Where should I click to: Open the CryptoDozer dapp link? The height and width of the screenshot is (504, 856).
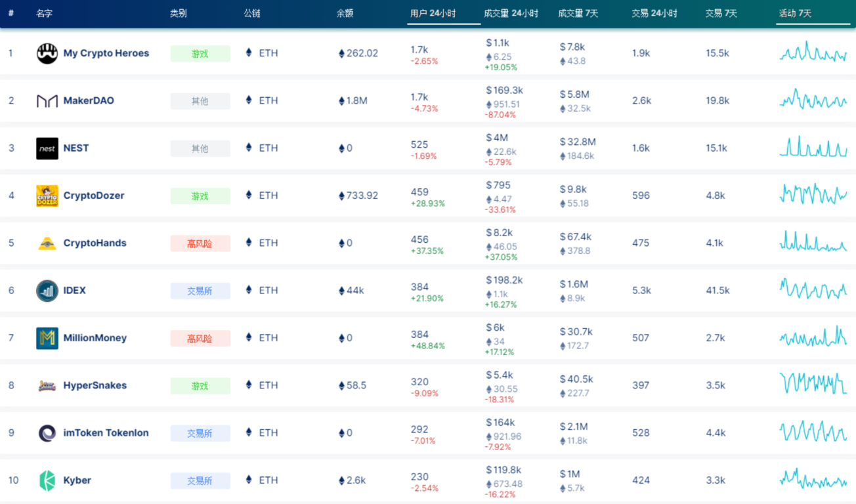point(94,196)
